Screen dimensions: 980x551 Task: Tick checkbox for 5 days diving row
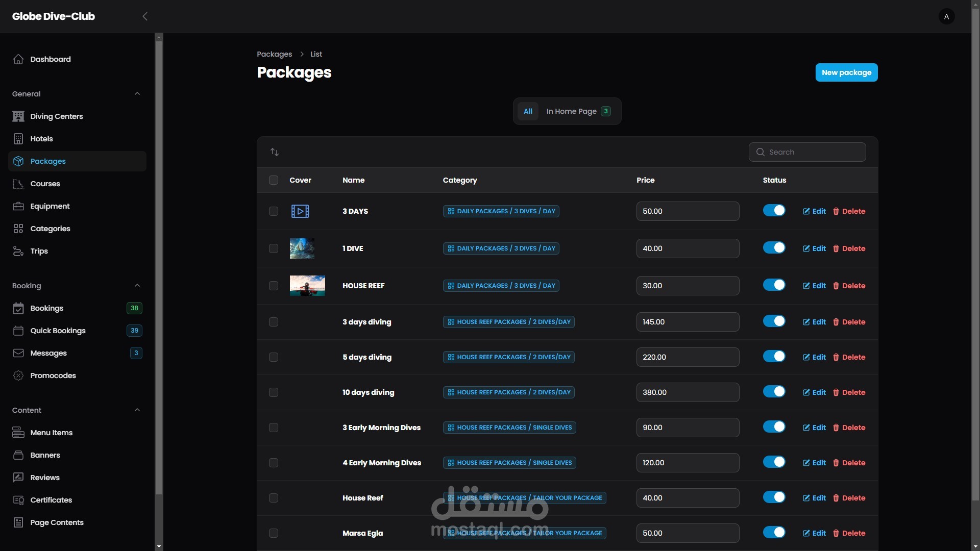[x=274, y=357]
